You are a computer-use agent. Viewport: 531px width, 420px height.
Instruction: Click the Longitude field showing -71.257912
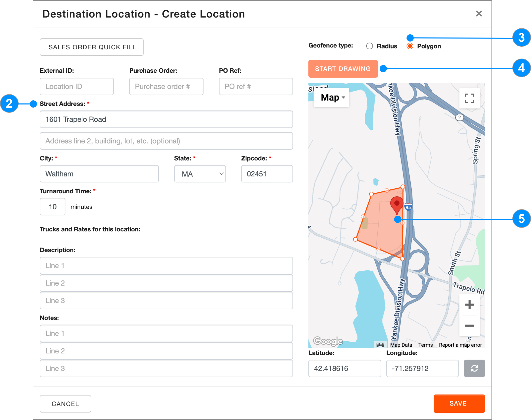coord(423,368)
